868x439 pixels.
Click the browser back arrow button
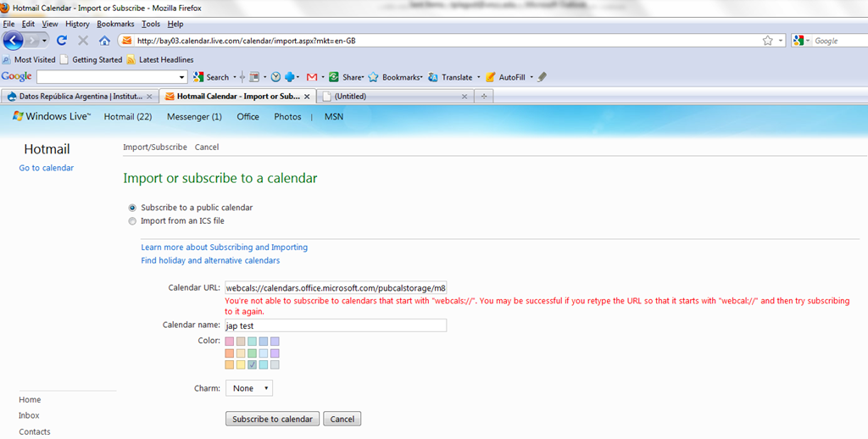point(13,40)
